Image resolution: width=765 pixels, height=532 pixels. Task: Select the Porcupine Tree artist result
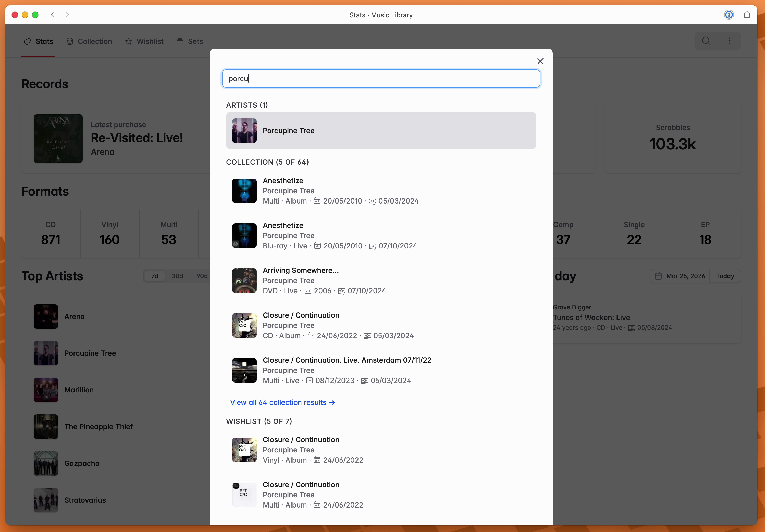(381, 131)
